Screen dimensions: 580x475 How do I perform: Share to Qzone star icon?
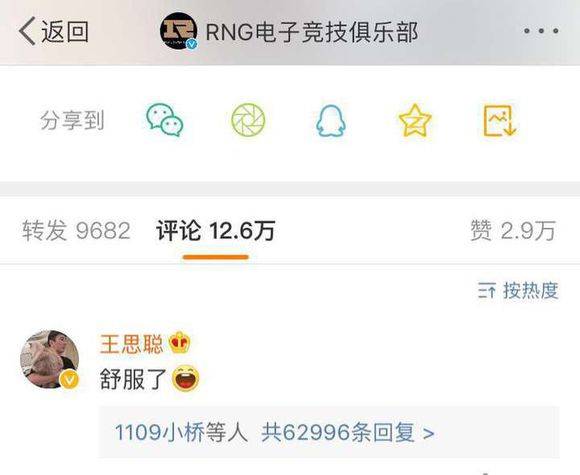[415, 121]
